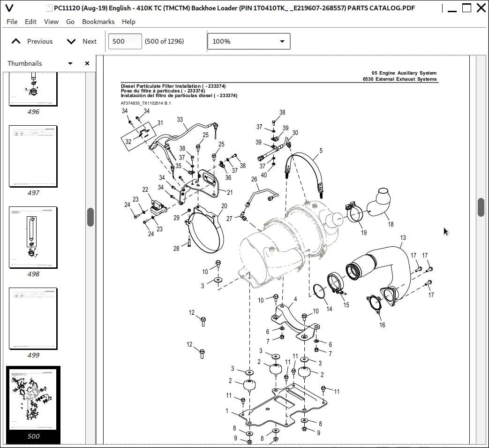
Task: Click 'Diesel Particulate Filter Installation' title line
Action: click(173, 86)
